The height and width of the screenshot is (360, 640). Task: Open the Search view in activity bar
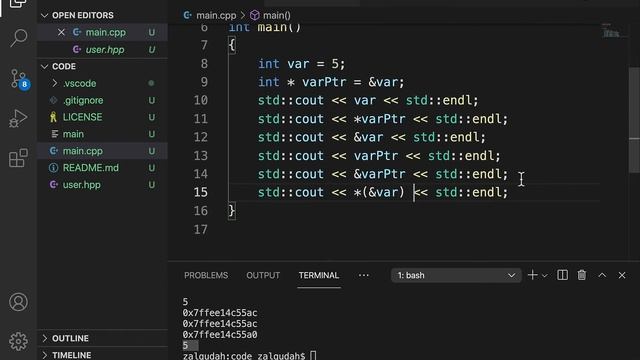(18, 38)
